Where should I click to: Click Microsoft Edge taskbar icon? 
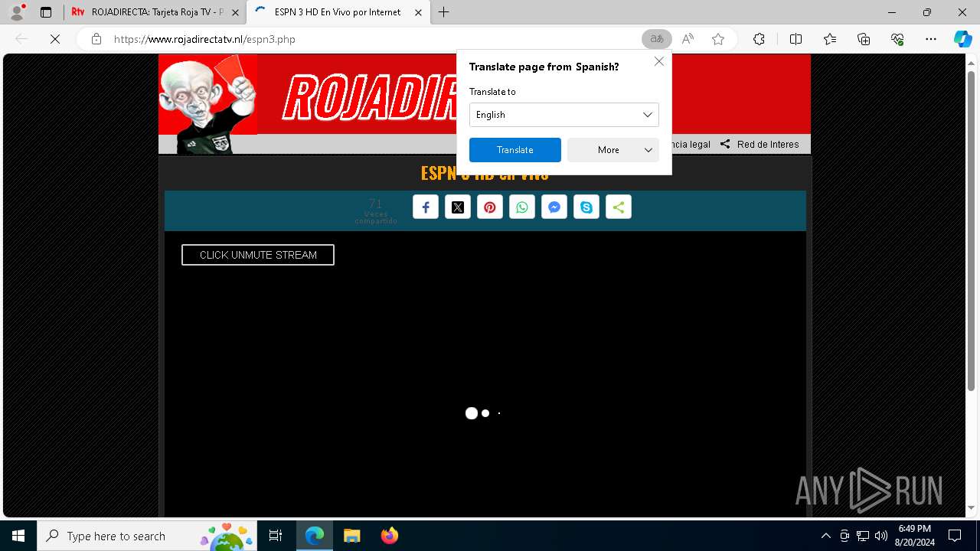(x=315, y=536)
